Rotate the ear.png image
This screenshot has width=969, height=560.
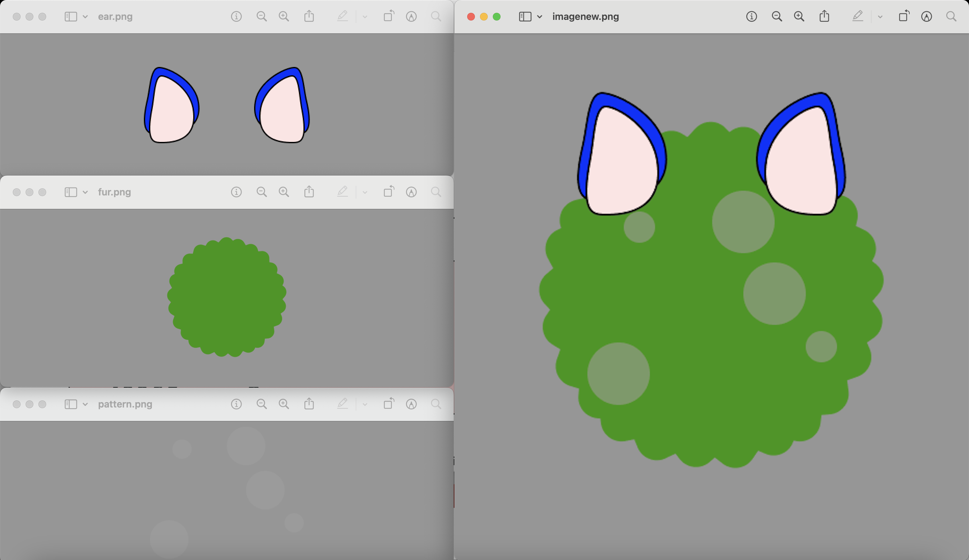click(x=389, y=16)
